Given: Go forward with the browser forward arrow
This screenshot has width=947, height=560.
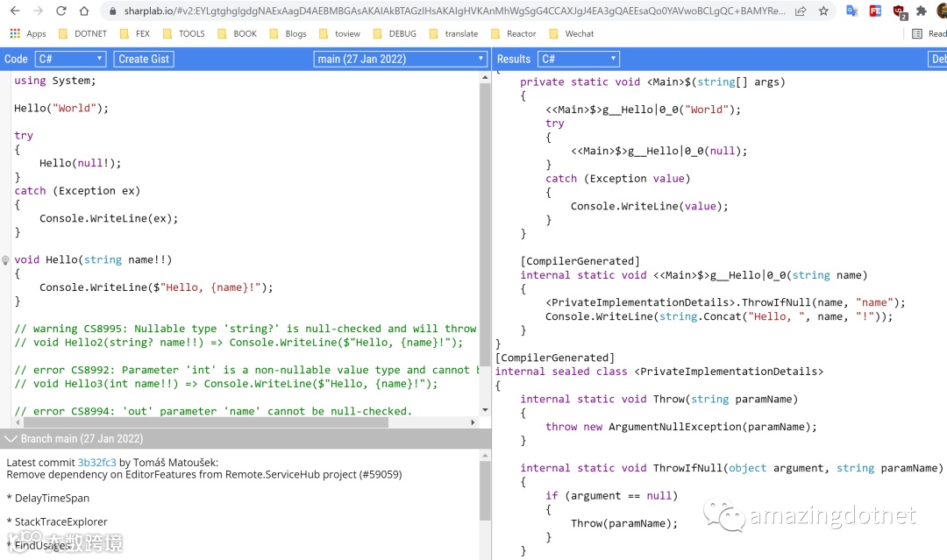Looking at the screenshot, I should [38, 11].
